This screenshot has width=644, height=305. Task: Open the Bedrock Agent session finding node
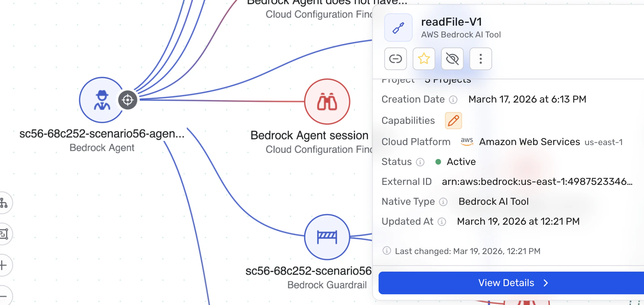[x=326, y=101]
